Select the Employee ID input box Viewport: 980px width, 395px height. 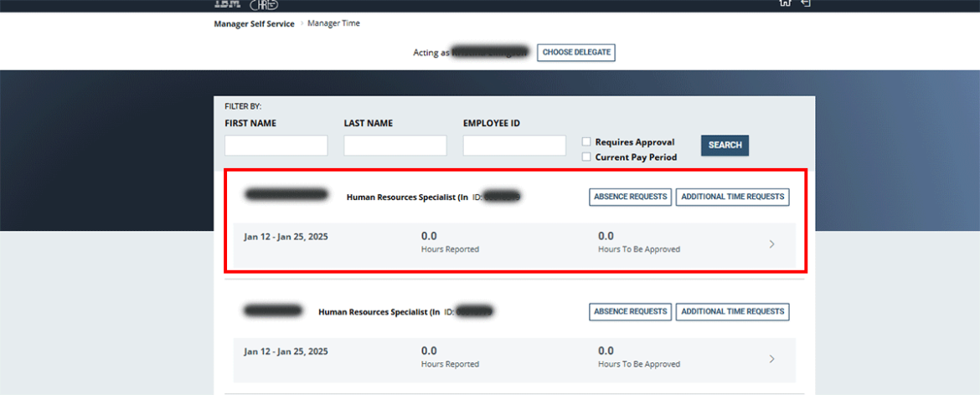point(514,146)
